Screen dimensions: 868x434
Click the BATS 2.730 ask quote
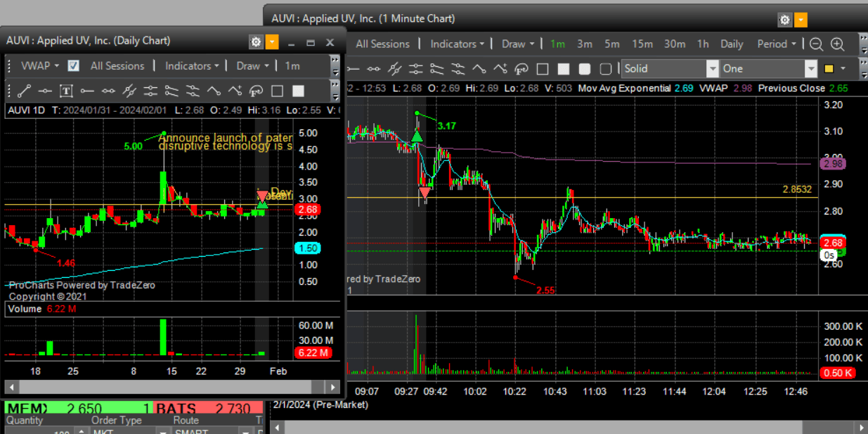(209, 409)
